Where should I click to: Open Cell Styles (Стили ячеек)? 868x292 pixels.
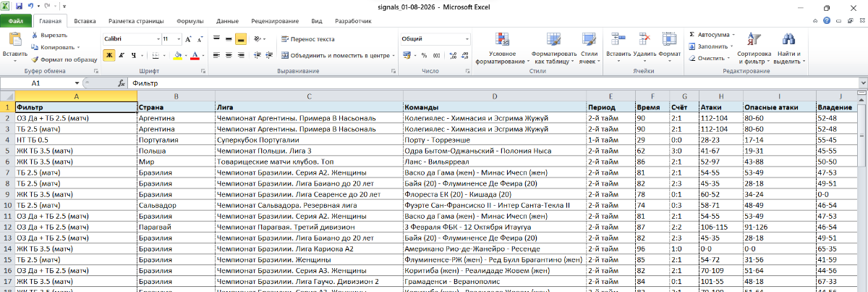point(590,49)
